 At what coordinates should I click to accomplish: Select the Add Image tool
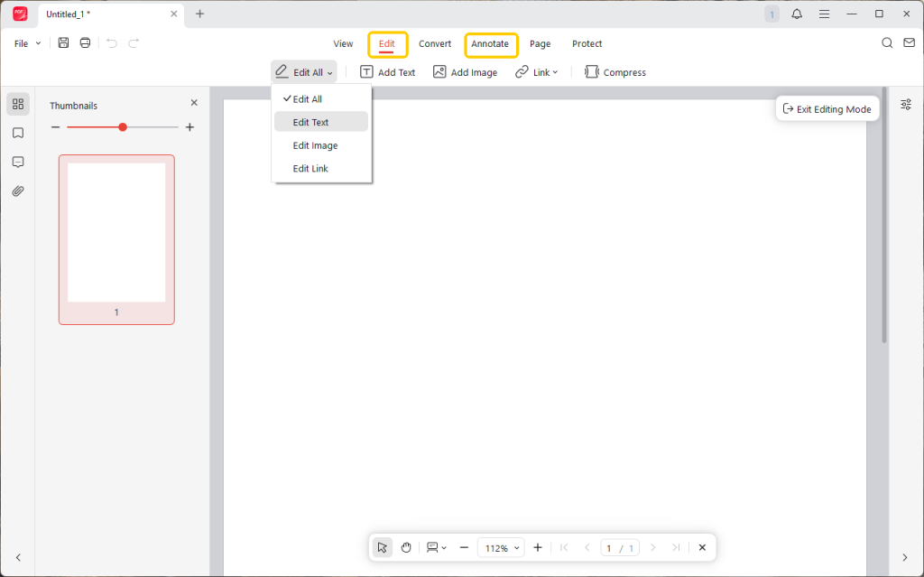click(466, 71)
